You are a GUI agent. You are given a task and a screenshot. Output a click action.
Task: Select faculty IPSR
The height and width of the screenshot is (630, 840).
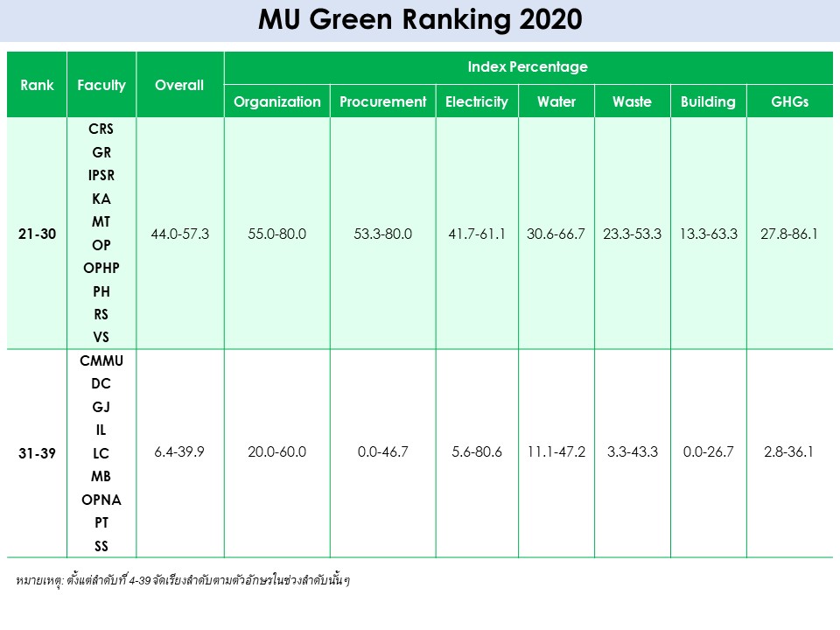coord(101,175)
